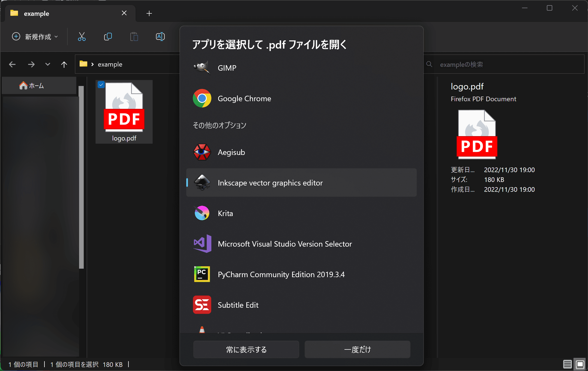Click Firefox PDF Document type label

click(x=483, y=99)
